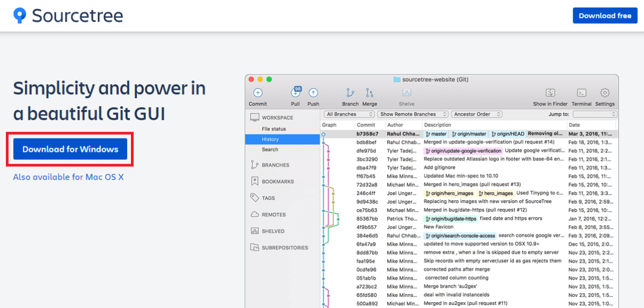Click the Download free button
Image resolution: width=644 pixels, height=308 pixels.
point(605,16)
